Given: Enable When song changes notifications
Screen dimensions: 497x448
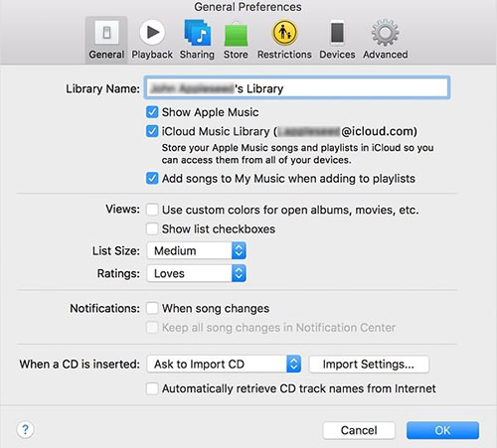Looking at the screenshot, I should click(x=152, y=308).
